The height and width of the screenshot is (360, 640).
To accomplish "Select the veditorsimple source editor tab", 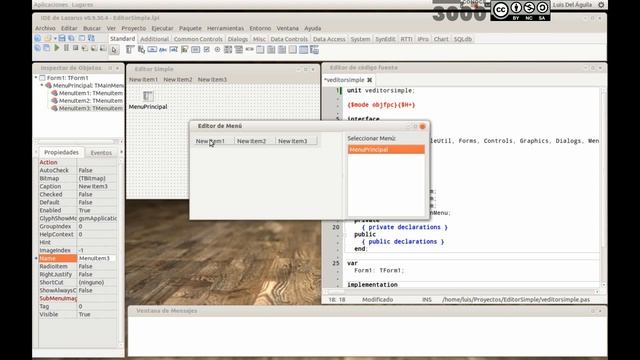I will (x=344, y=80).
